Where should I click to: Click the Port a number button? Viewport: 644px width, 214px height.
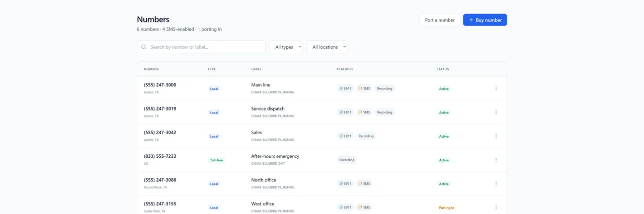440,20
